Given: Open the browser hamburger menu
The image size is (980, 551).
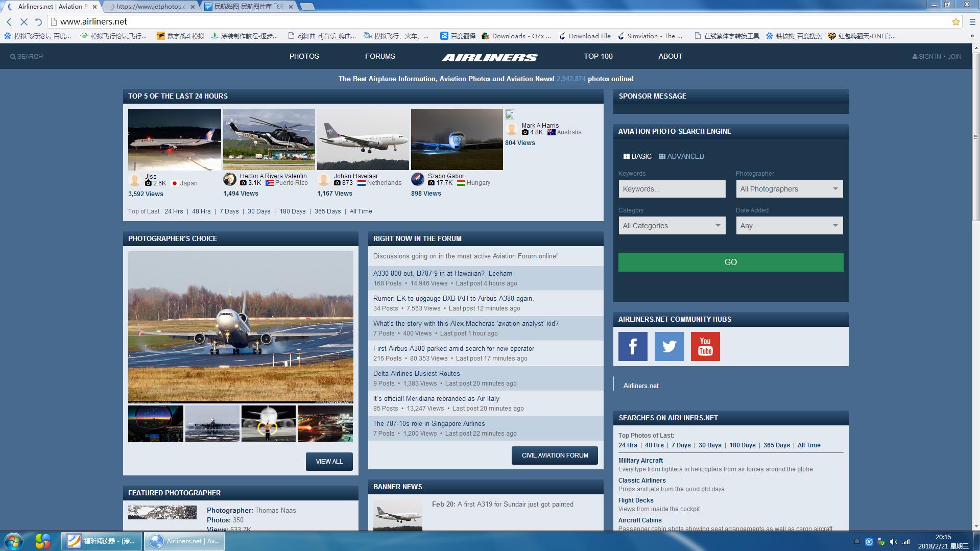Looking at the screenshot, I should [972, 21].
